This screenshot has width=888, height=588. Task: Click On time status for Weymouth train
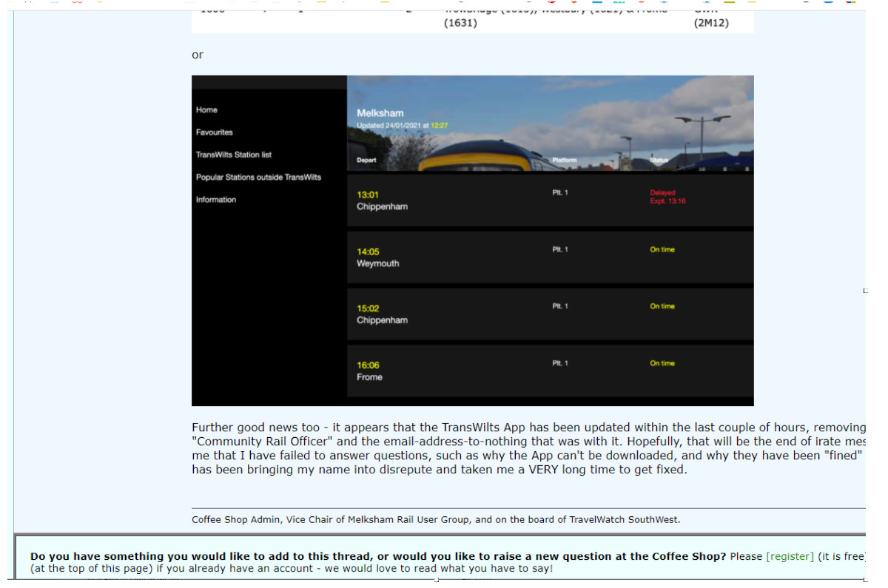coord(662,250)
